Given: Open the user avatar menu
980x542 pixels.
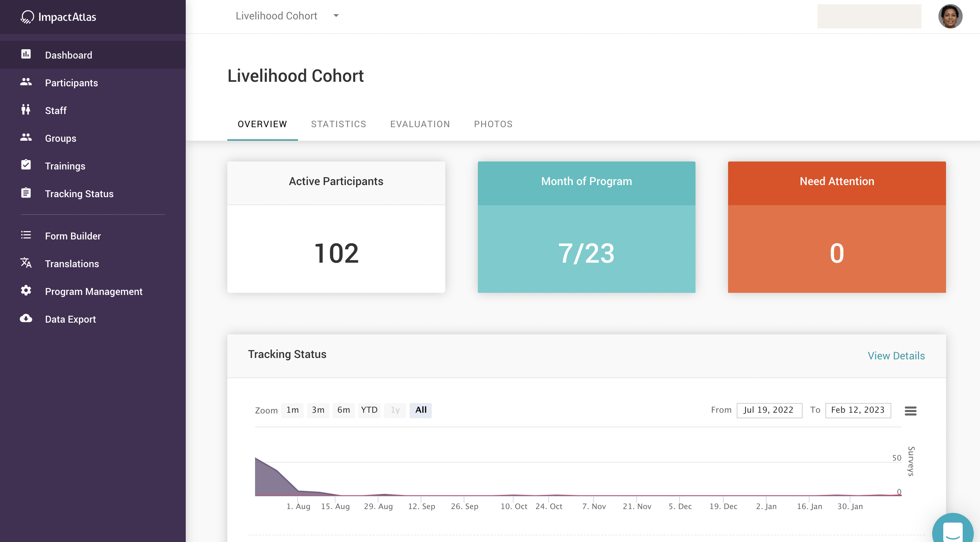Looking at the screenshot, I should click(950, 17).
